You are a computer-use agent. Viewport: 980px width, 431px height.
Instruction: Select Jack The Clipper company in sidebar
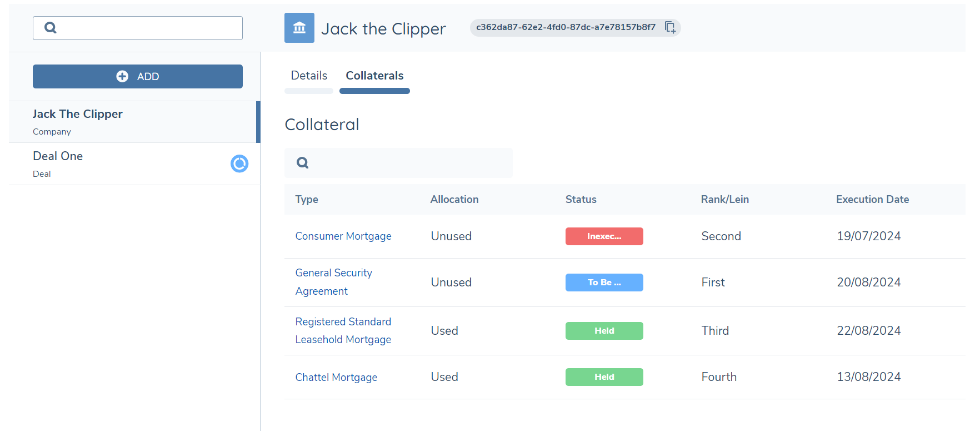[78, 115]
